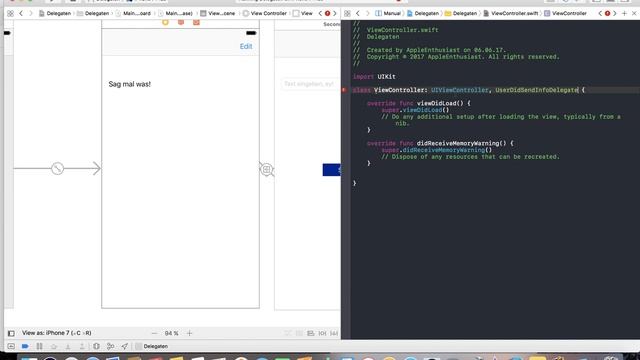Open Resolve Auto Layout Issues menu
Viewport: 640px width, 360px height.
tap(334, 333)
